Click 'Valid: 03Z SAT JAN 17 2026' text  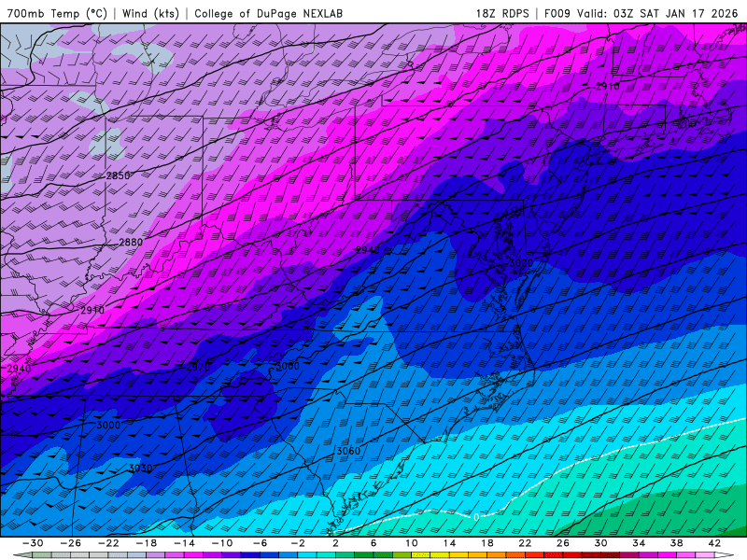coord(657,13)
